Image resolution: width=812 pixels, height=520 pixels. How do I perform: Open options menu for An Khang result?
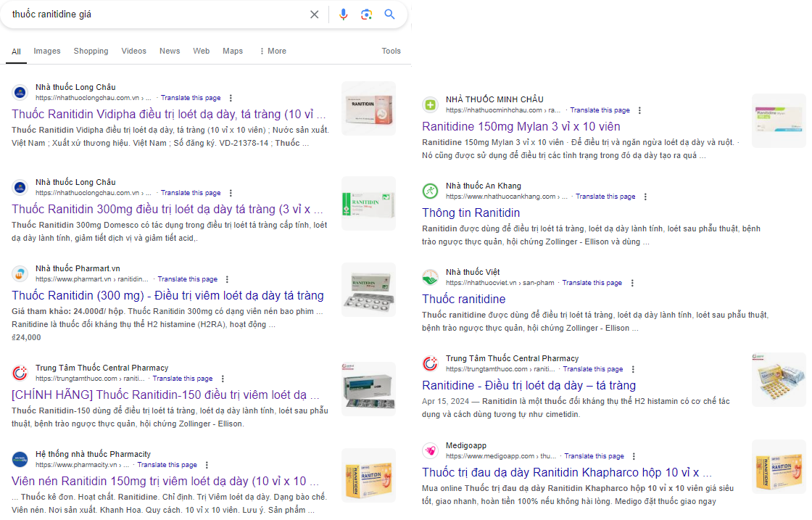645,197
